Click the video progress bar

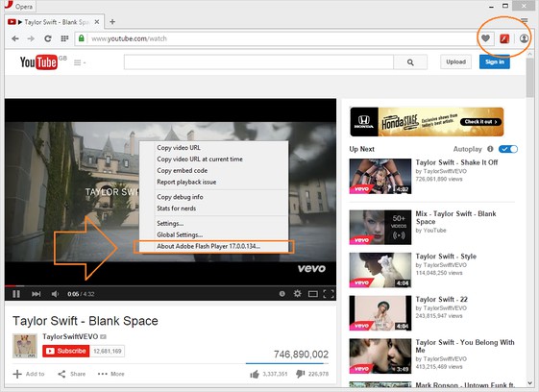point(170,285)
